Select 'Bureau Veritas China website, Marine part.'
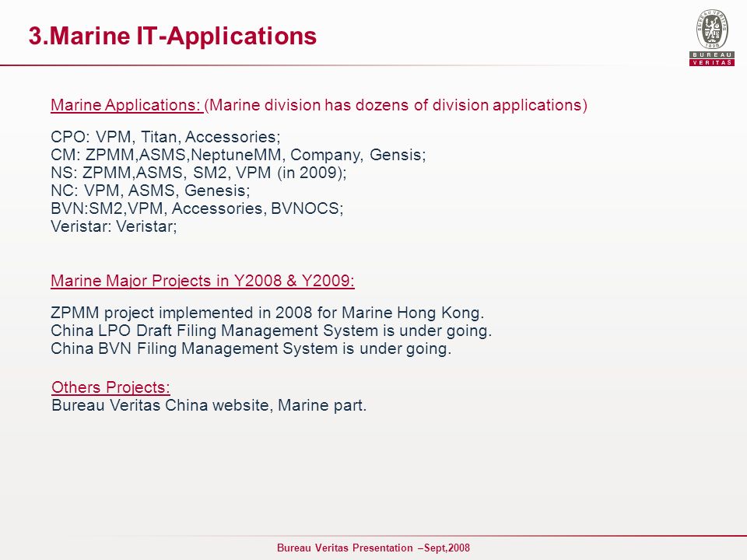This screenshot has height=560, width=747. point(209,405)
